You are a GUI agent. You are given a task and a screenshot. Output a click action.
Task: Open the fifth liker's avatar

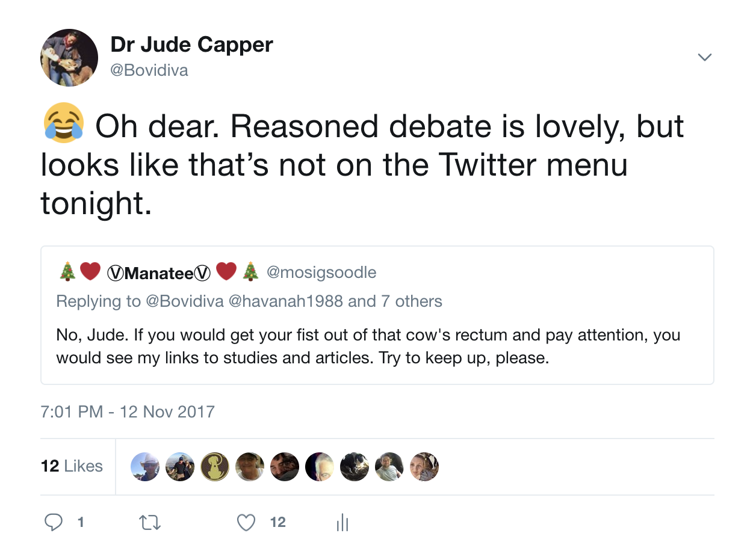pyautogui.click(x=285, y=467)
